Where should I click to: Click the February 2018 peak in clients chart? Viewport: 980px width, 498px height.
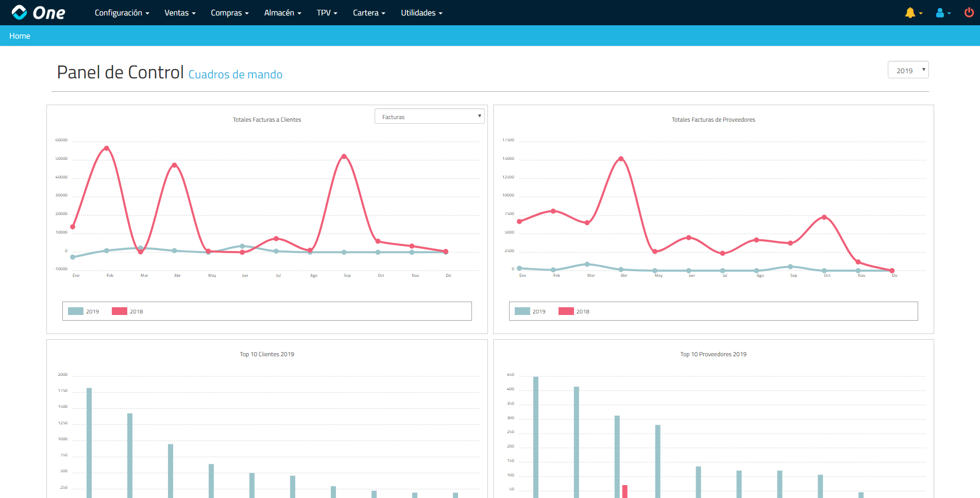click(x=107, y=148)
